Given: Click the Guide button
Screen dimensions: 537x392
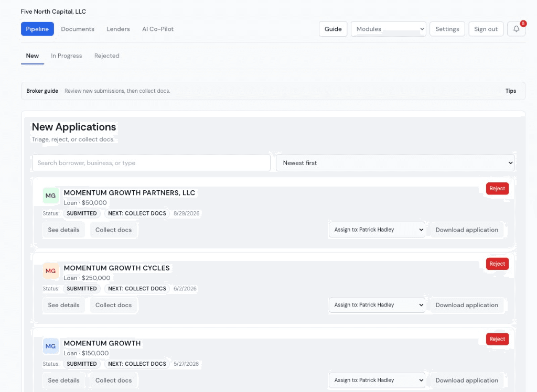Looking at the screenshot, I should click(333, 29).
